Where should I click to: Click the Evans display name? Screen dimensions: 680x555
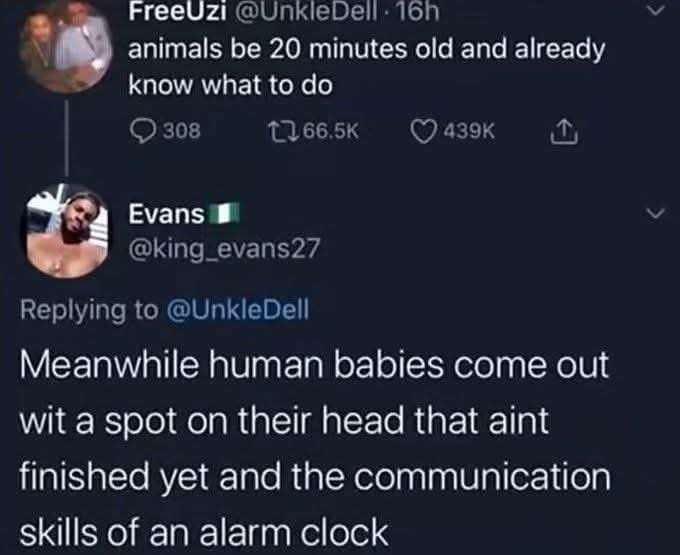click(x=166, y=214)
